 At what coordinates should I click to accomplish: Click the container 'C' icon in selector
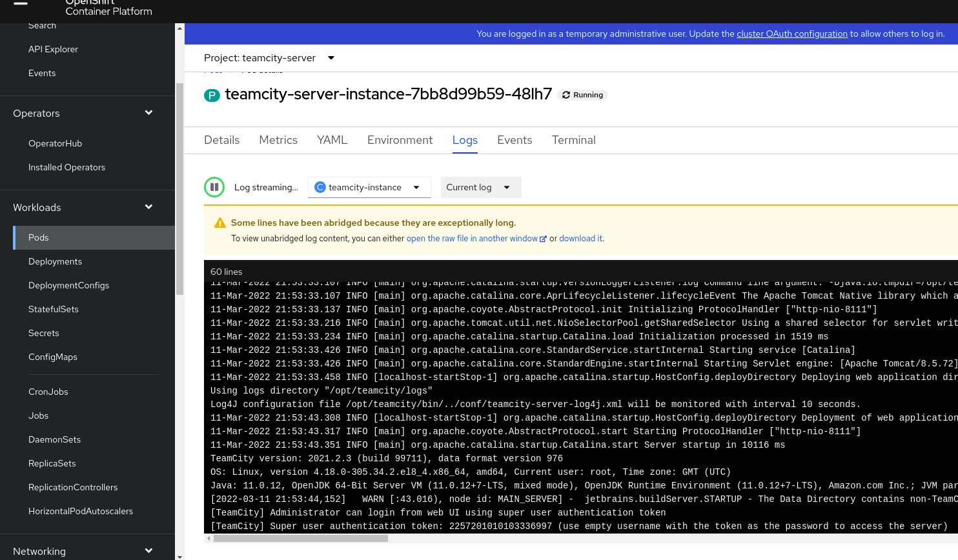pos(320,187)
